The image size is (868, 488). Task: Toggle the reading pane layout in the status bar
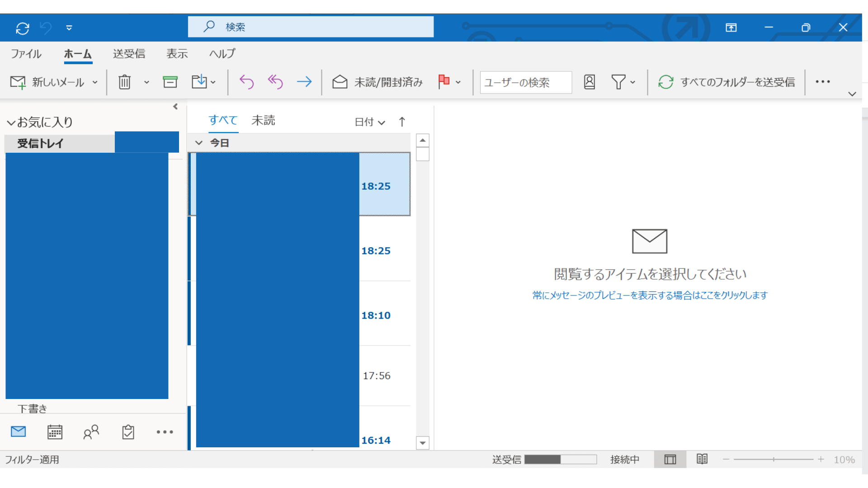coord(670,459)
